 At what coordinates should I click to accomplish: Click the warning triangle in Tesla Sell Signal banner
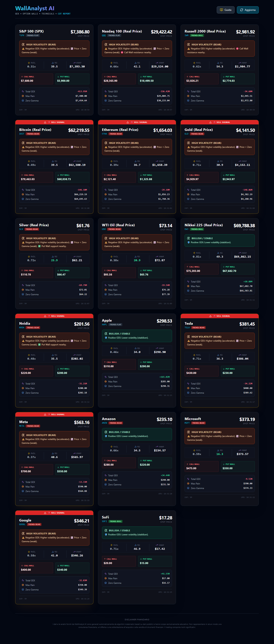click(210, 316)
